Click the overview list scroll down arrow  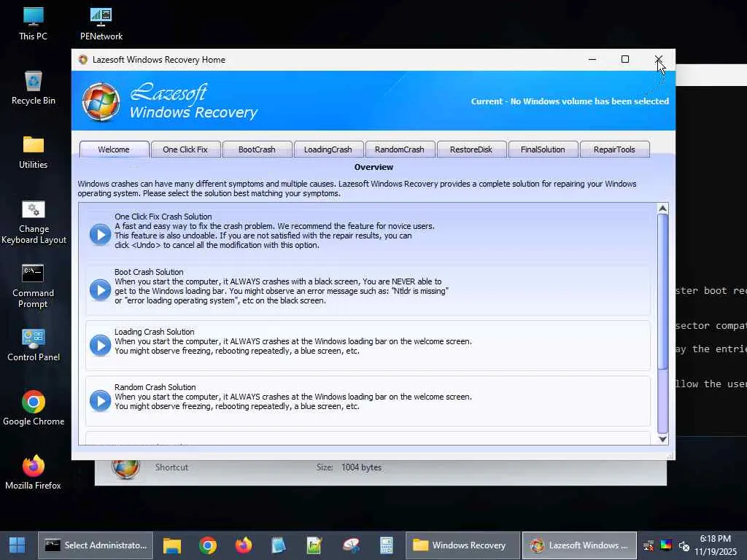click(x=662, y=439)
